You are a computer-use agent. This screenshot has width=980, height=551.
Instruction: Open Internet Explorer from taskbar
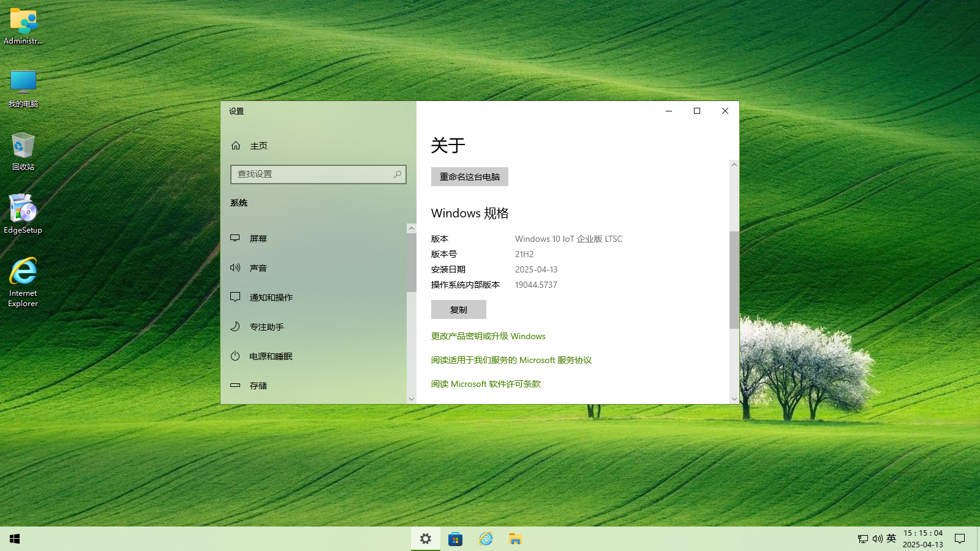[x=486, y=539]
